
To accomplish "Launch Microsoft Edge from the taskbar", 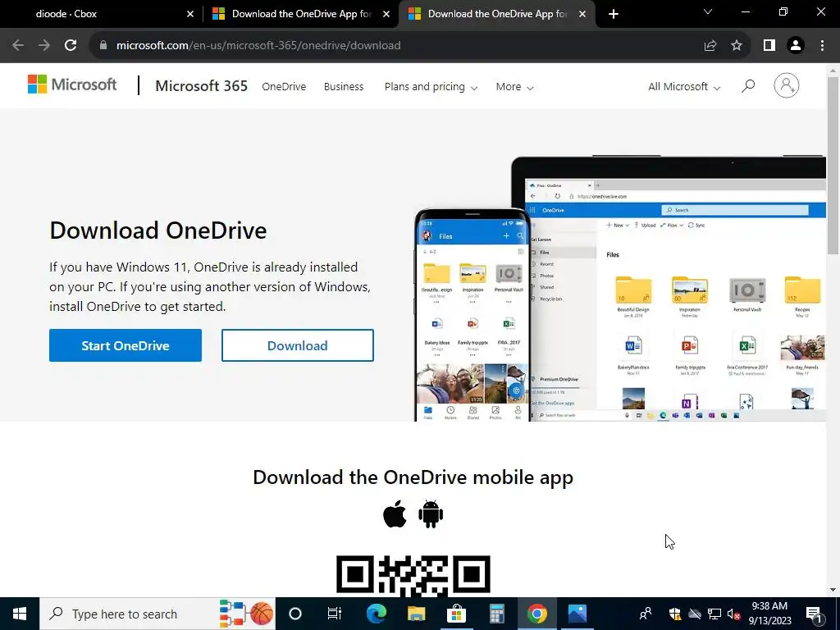I will [376, 614].
